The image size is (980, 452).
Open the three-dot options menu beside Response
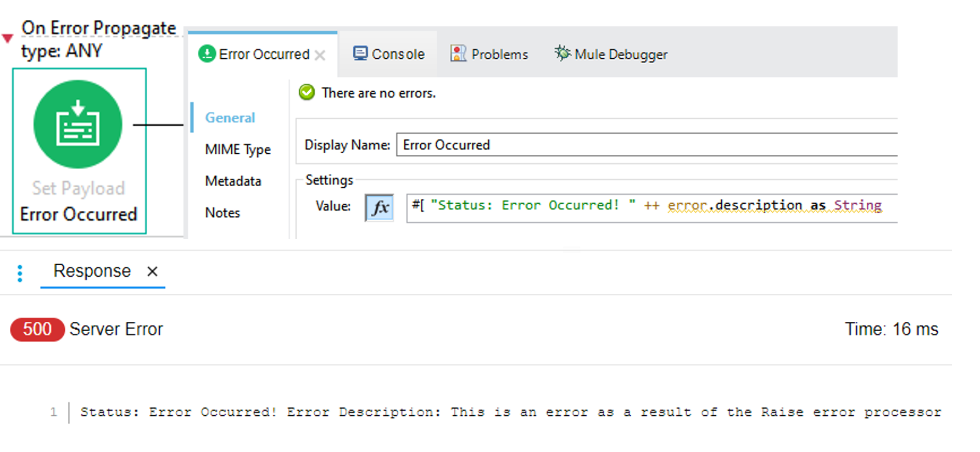pyautogui.click(x=20, y=273)
